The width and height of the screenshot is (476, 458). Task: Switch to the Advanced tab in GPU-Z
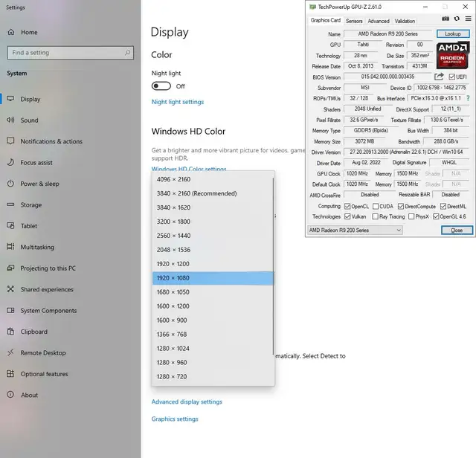point(379,21)
